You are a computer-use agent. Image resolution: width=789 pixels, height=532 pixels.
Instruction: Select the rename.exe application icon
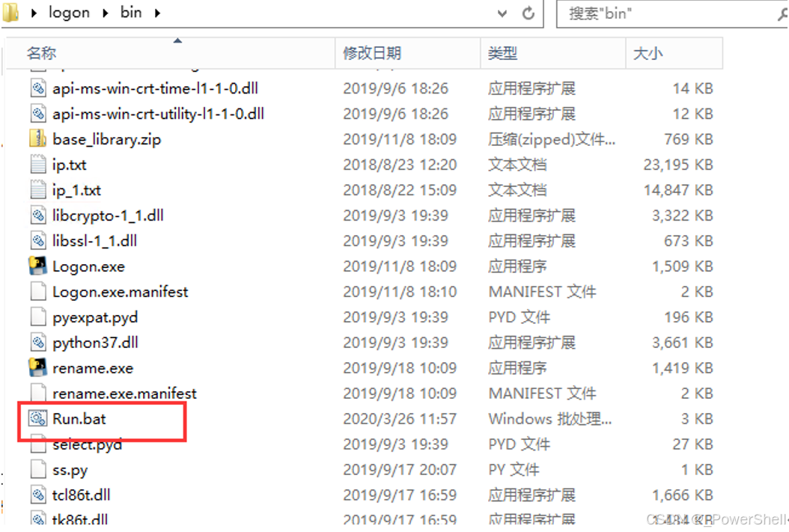point(37,367)
